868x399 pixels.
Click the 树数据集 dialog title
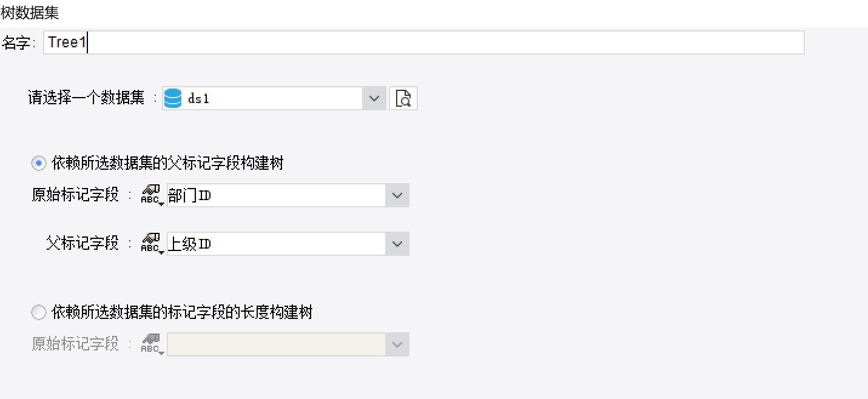[30, 12]
